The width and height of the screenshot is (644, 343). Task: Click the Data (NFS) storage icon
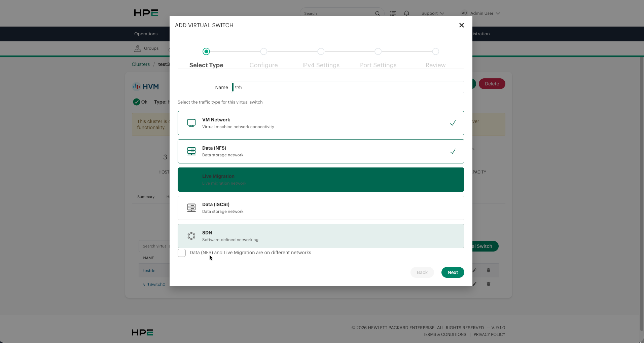[191, 151]
